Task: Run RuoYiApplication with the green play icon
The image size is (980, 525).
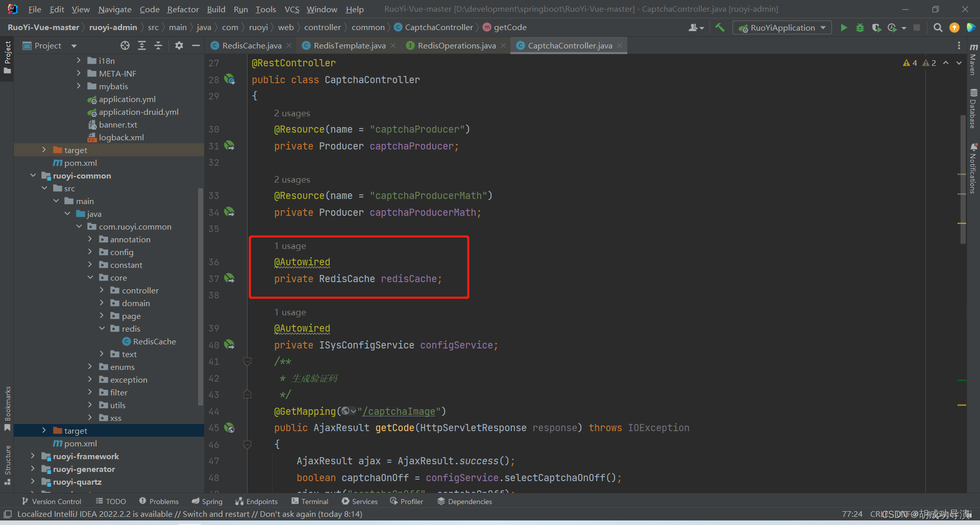Action: [844, 28]
